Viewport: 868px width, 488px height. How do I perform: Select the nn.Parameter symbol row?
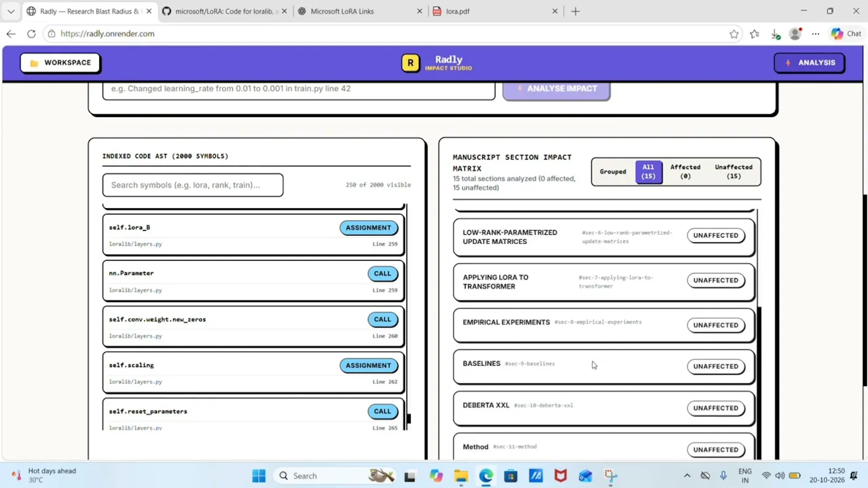pyautogui.click(x=253, y=281)
